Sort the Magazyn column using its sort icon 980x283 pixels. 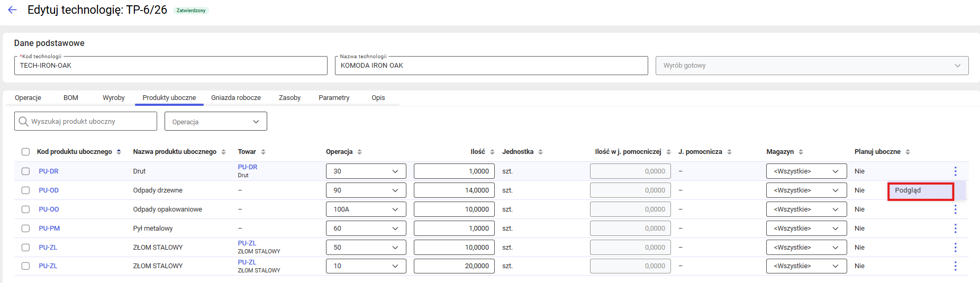[x=801, y=152]
